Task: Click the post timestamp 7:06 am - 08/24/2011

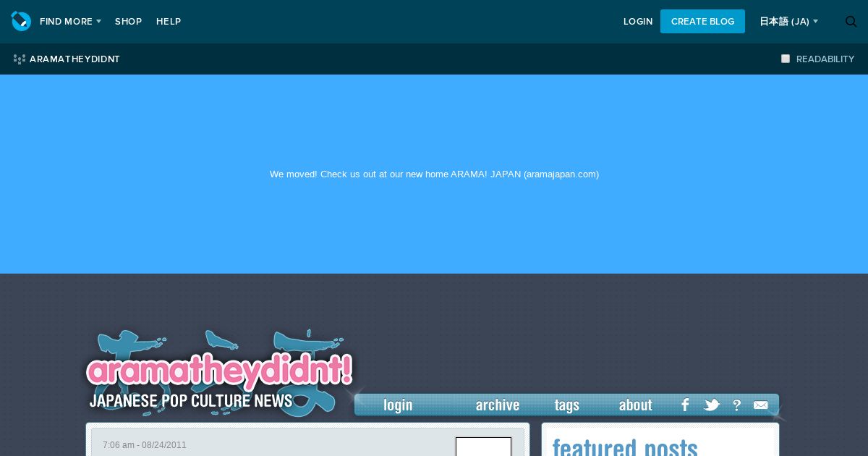Action: point(144,445)
